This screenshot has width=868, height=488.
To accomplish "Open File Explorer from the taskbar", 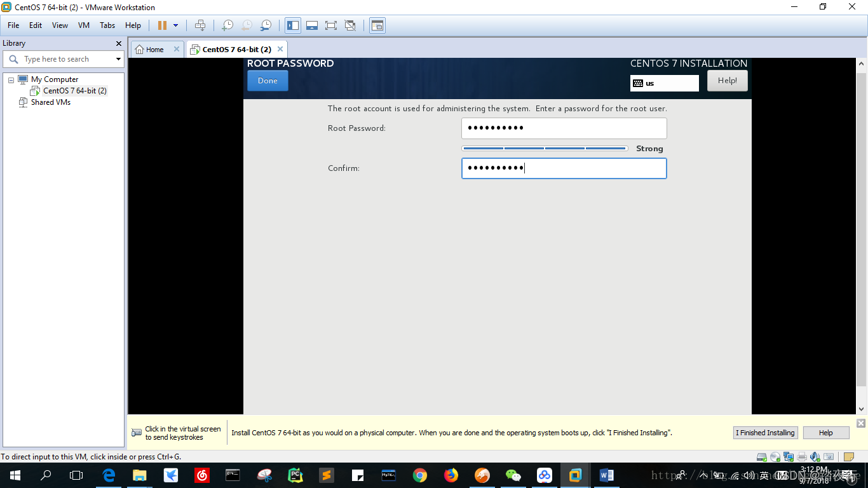I will [140, 475].
